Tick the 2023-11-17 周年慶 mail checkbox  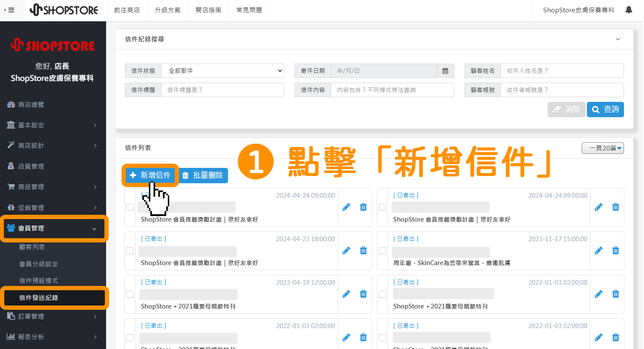[382, 251]
